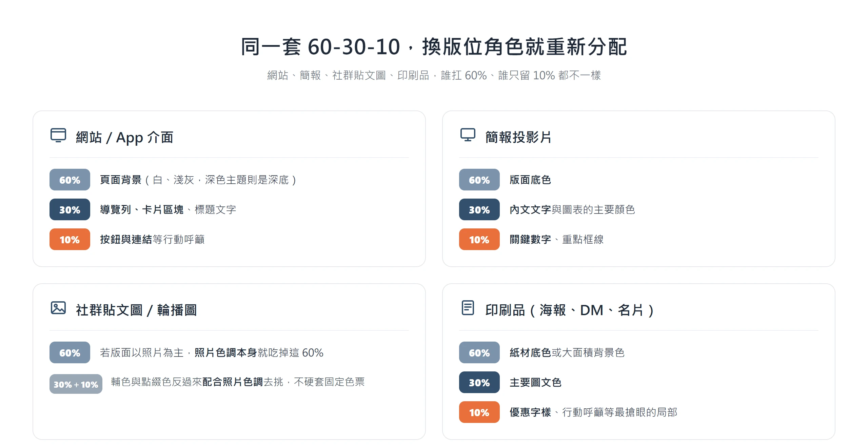Click the 30% badge next to 內文文字

click(479, 209)
